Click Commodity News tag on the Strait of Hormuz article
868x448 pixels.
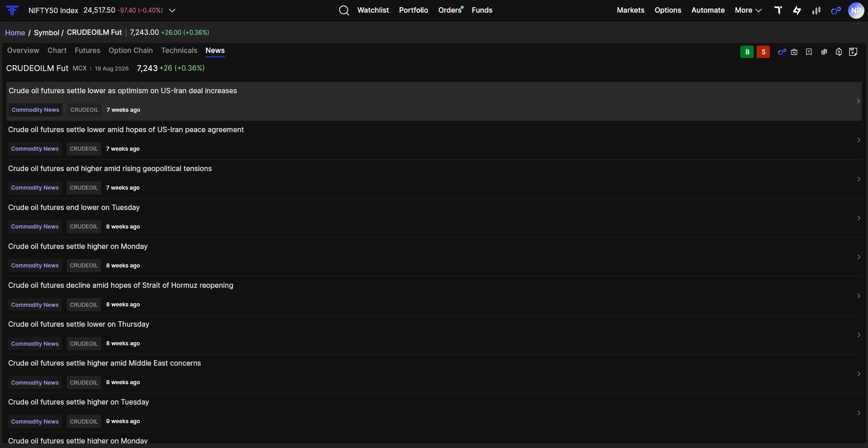coord(35,305)
